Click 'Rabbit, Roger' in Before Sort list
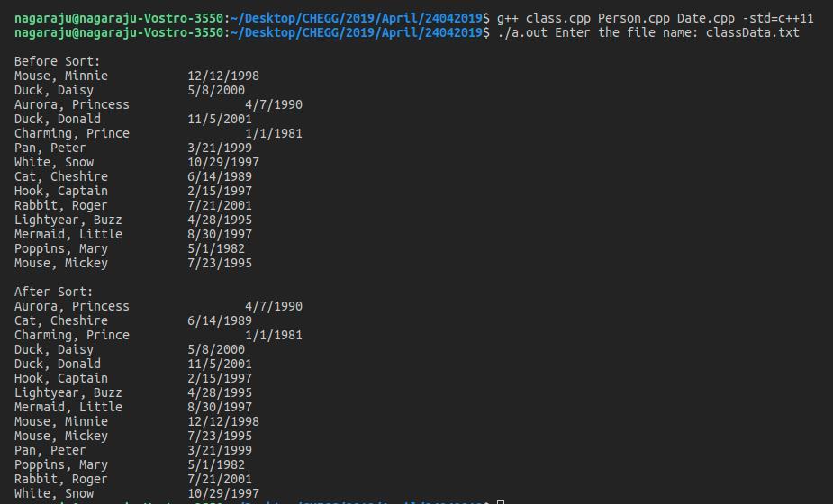This screenshot has height=504, width=833. click(x=60, y=205)
